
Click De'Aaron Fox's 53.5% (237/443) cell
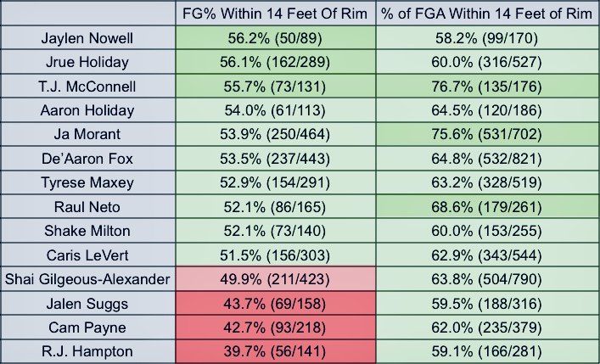coord(276,159)
